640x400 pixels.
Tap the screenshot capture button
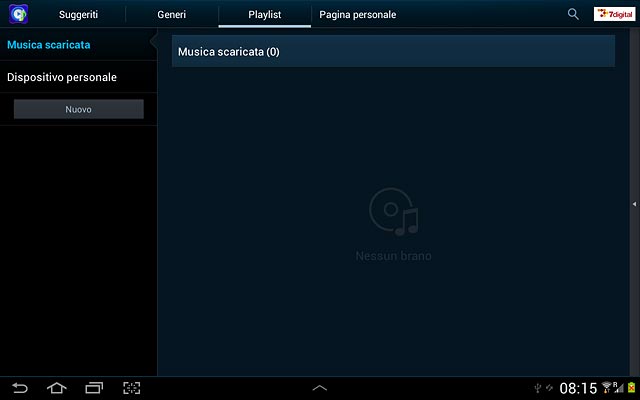(x=131, y=388)
